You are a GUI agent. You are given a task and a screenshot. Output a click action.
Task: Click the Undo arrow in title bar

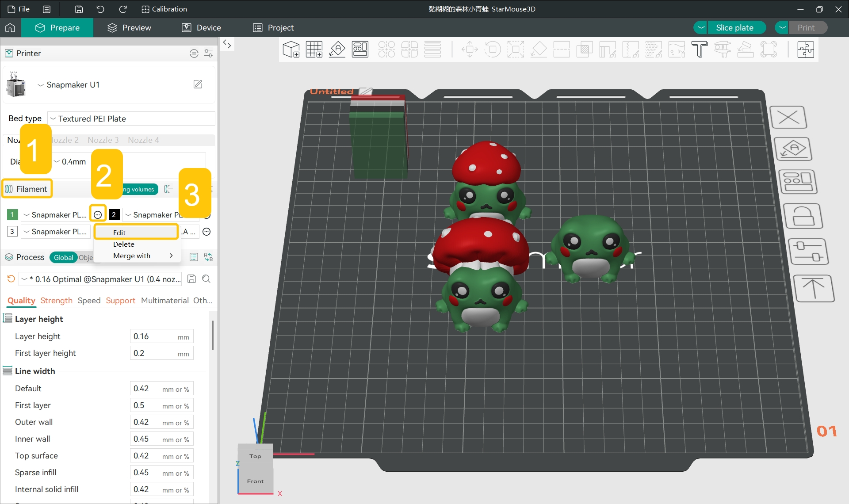coord(100,9)
